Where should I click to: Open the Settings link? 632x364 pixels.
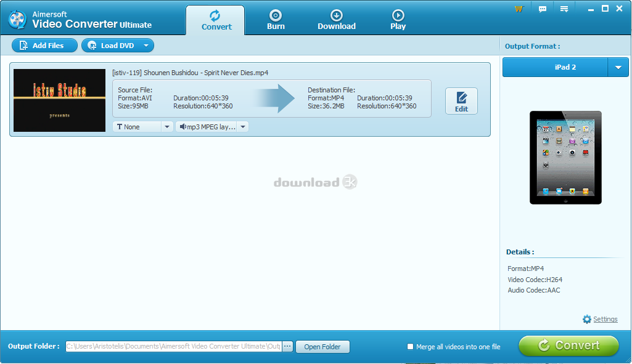[605, 319]
